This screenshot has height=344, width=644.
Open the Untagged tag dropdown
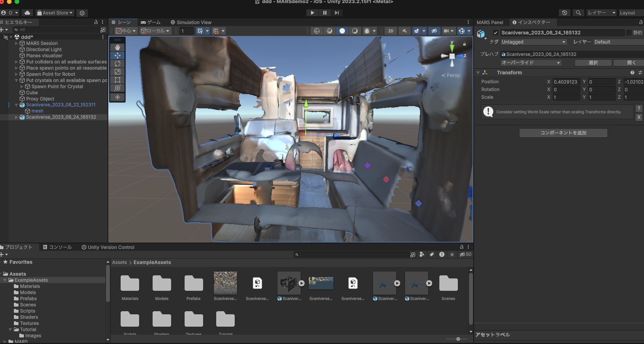click(x=534, y=42)
